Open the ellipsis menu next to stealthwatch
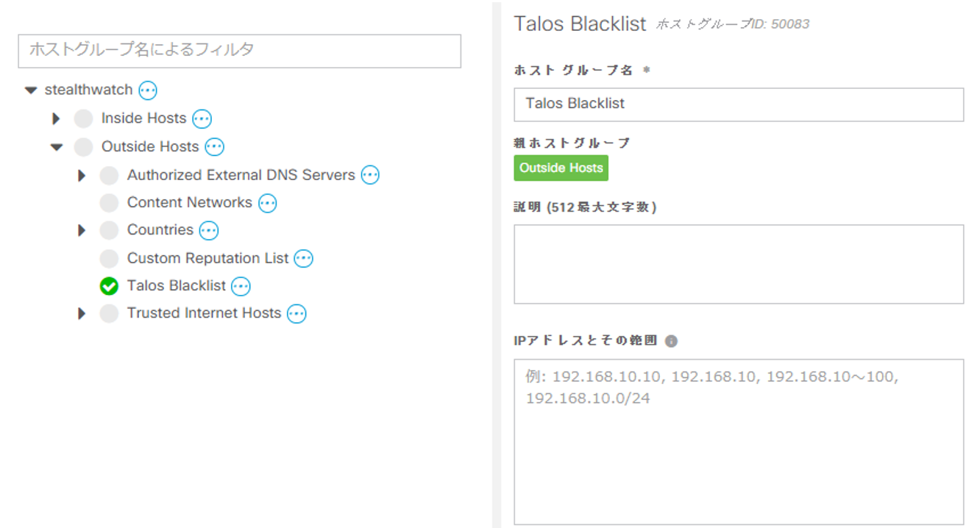This screenshot has width=980, height=528. point(148,90)
